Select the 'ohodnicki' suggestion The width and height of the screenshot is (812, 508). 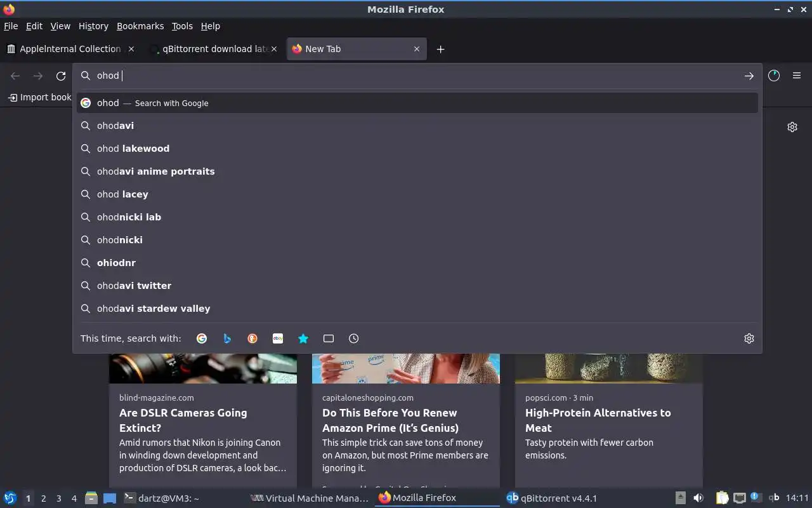(417, 240)
